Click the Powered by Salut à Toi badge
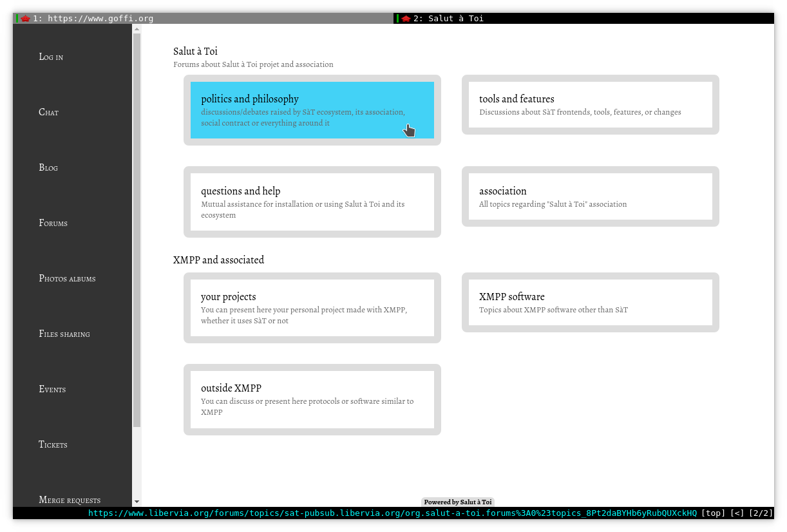 point(458,502)
